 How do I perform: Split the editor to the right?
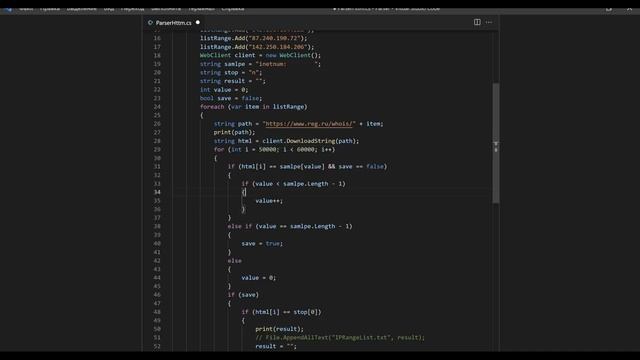[x=477, y=22]
